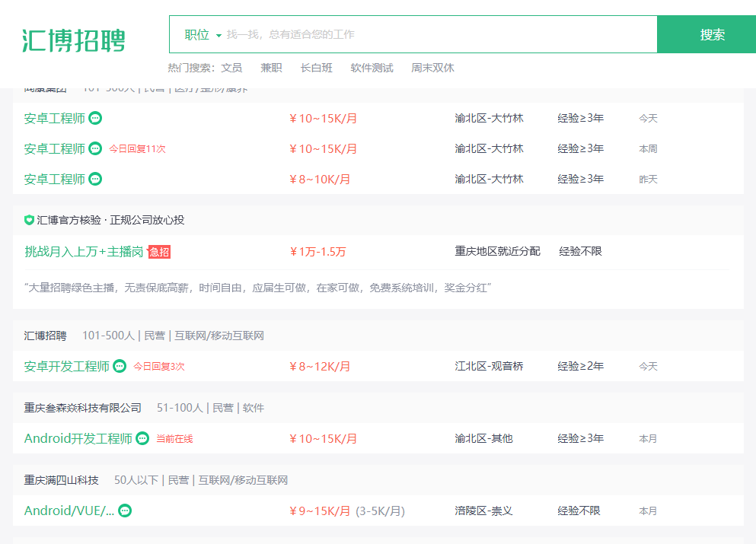Click ¥9~15K/月 salary text
Screen dimensions: 756x544
tap(320, 511)
